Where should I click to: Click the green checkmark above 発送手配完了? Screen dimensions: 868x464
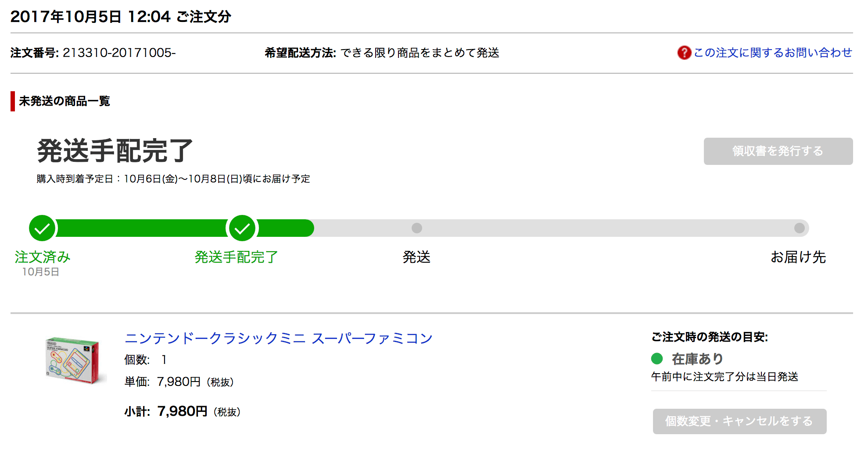[x=242, y=228]
